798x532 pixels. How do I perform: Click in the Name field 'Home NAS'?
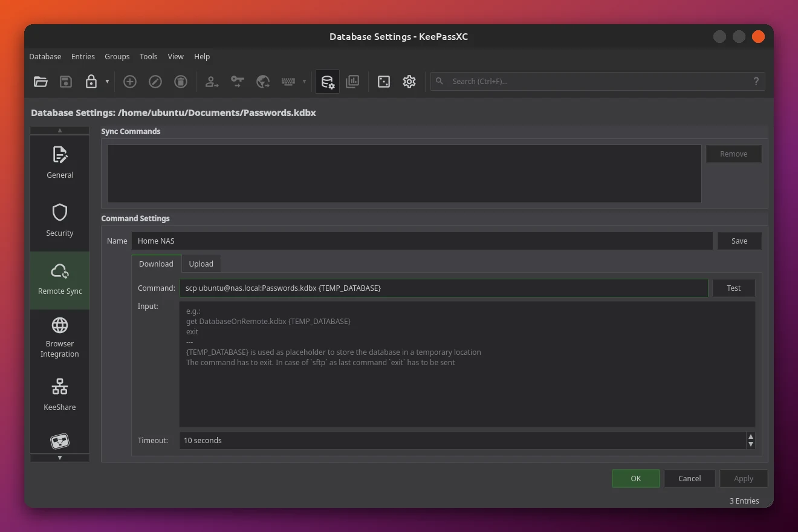(x=422, y=241)
